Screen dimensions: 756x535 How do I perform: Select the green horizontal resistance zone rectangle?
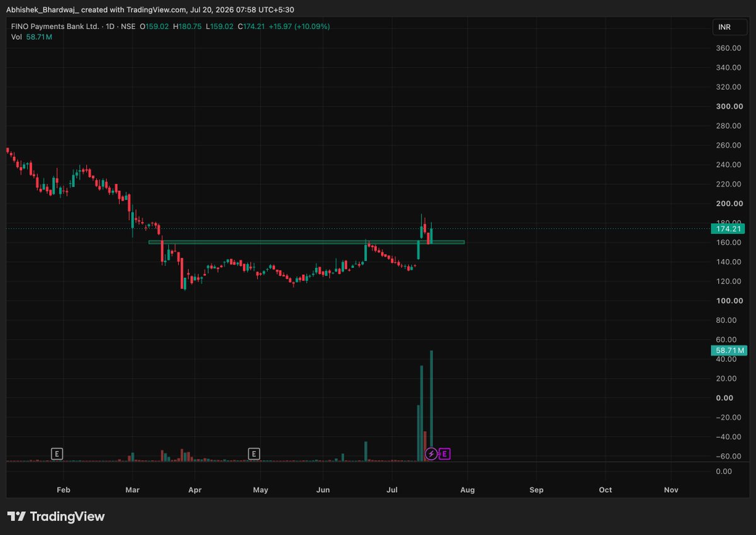306,242
